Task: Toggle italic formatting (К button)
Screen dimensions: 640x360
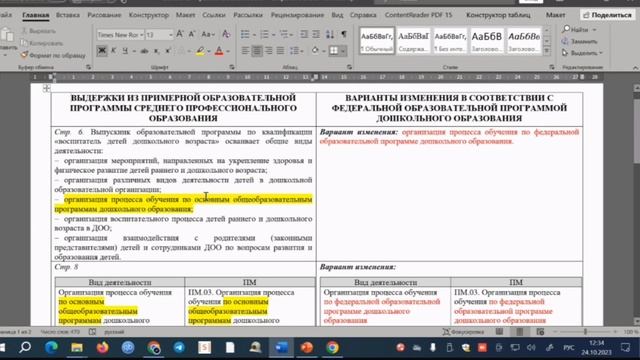Action: pos(113,51)
